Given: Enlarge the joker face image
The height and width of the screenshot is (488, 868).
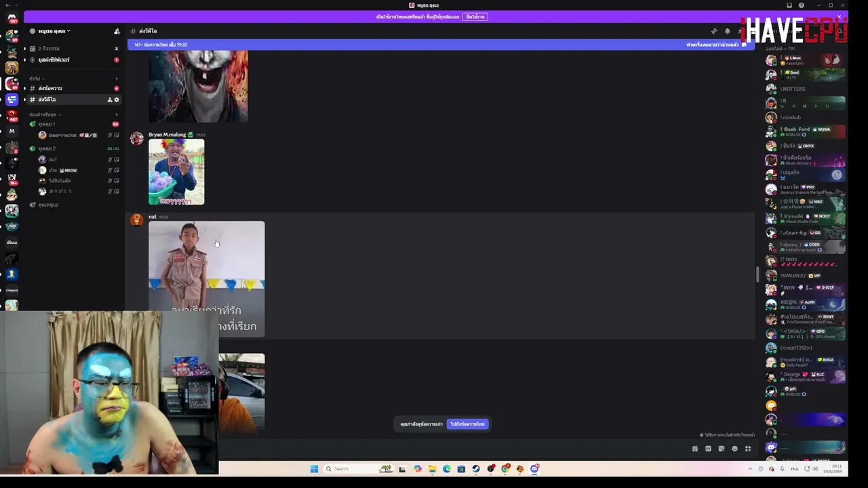Looking at the screenshot, I should 198,87.
